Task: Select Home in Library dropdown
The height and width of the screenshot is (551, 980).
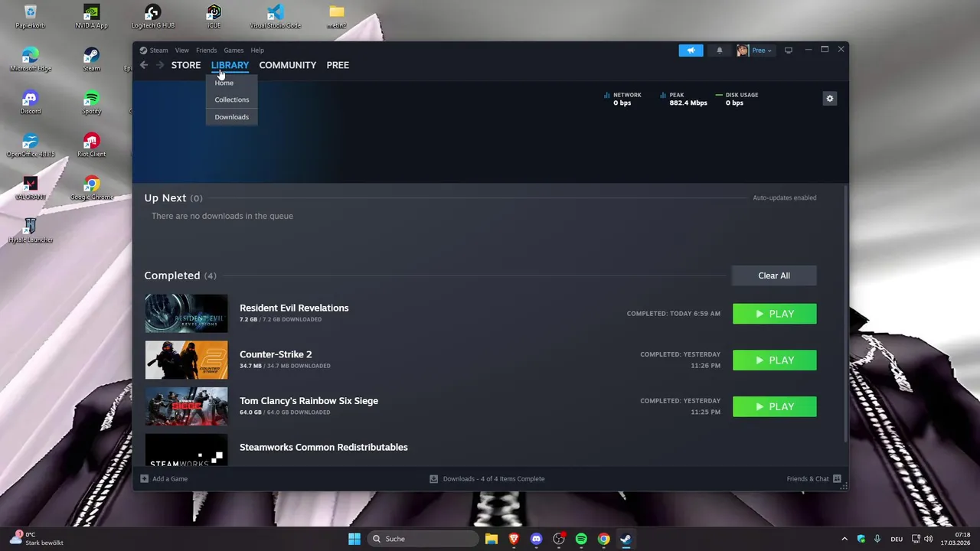Action: [224, 83]
